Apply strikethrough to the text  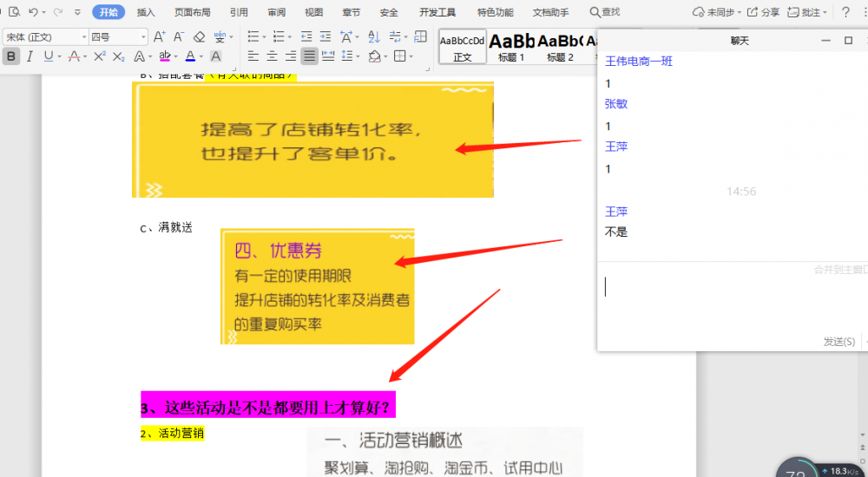pyautogui.click(x=74, y=56)
